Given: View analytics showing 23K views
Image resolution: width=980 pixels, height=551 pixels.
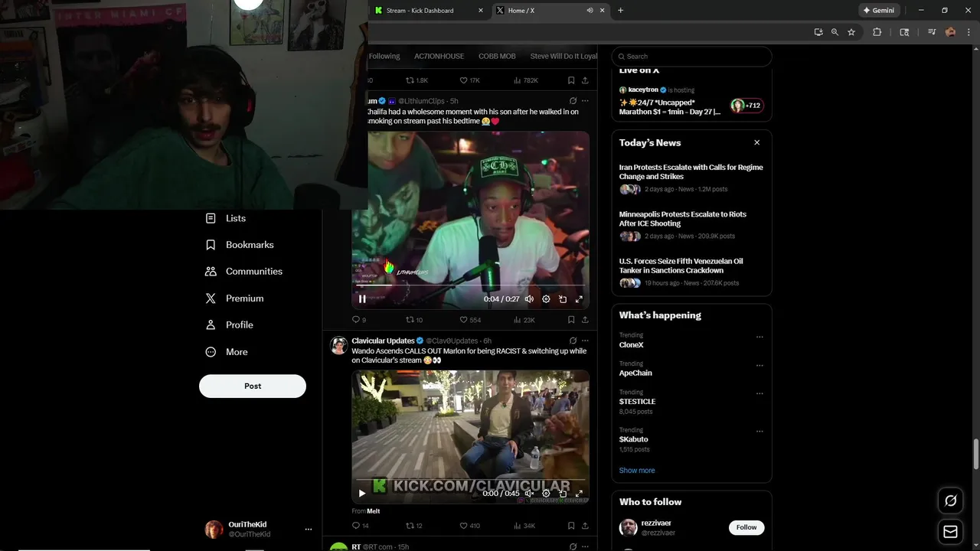Looking at the screenshot, I should pyautogui.click(x=524, y=320).
